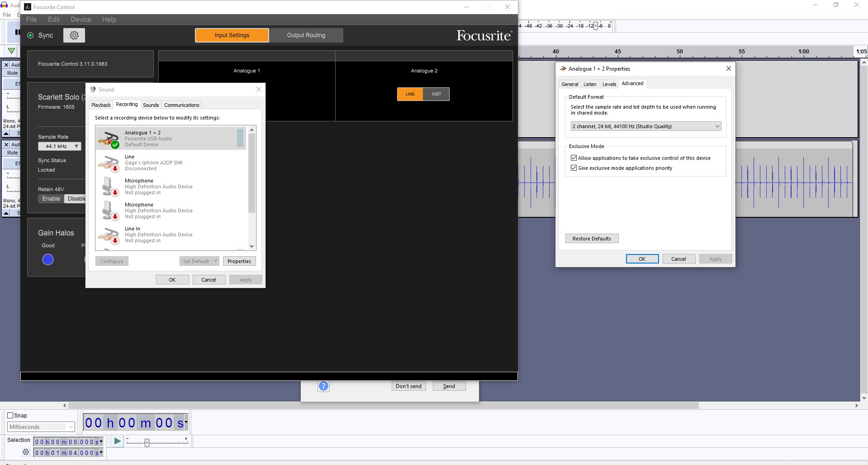Viewport: 868px width, 465px height.
Task: Open the Milliseconds snap unit dropdown
Action: [x=41, y=427]
